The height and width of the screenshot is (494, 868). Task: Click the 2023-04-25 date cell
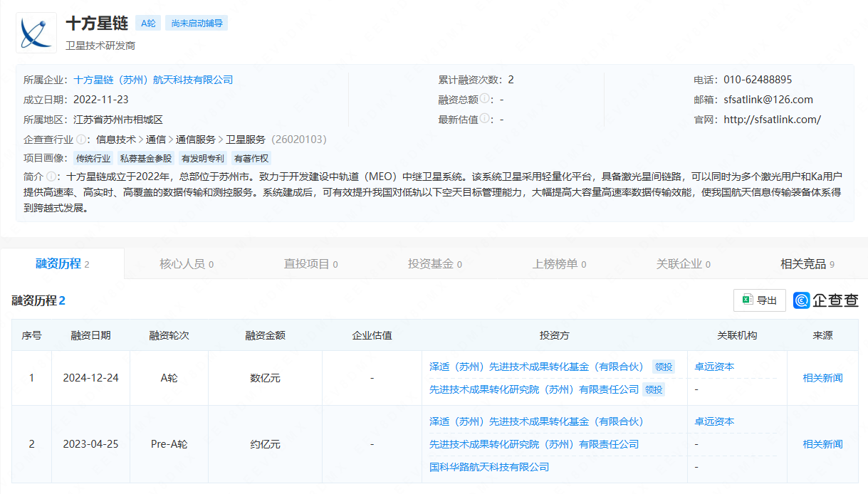90,444
